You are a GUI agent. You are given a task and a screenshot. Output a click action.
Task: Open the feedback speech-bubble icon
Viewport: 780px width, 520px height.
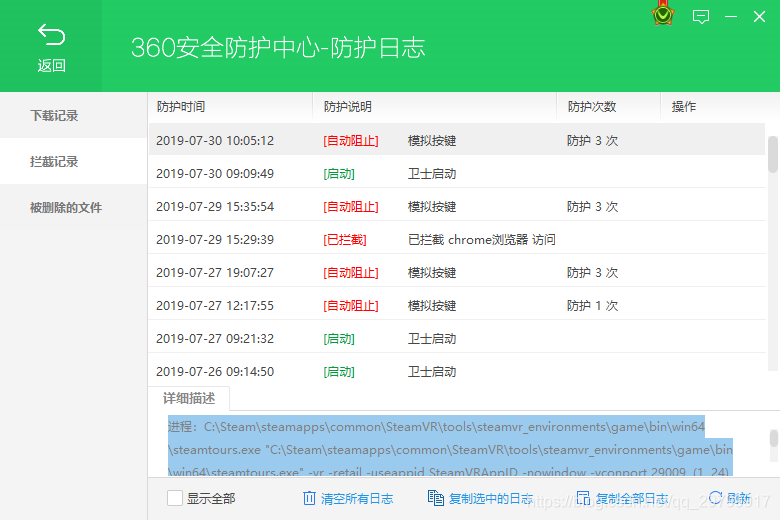[700, 17]
